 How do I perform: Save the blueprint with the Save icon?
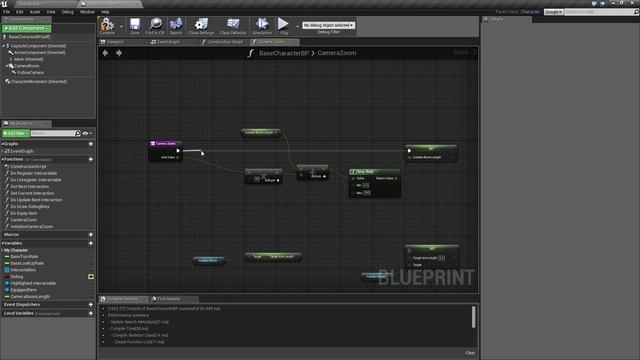tap(135, 24)
